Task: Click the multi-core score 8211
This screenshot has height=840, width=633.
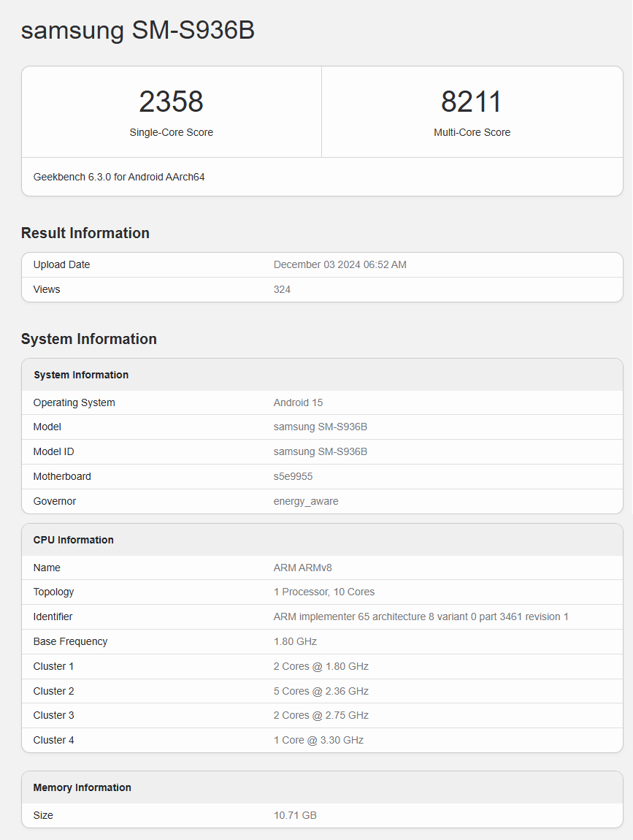Action: point(472,102)
